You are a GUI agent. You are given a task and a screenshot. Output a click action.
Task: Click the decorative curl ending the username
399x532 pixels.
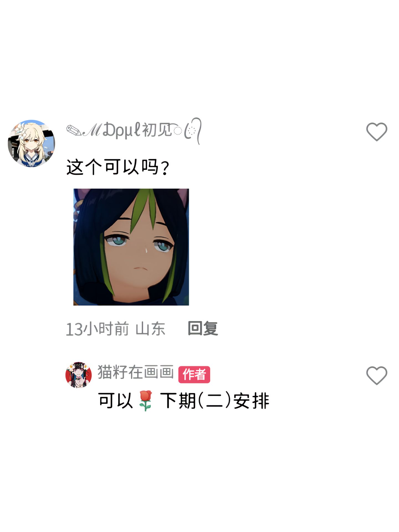point(193,131)
